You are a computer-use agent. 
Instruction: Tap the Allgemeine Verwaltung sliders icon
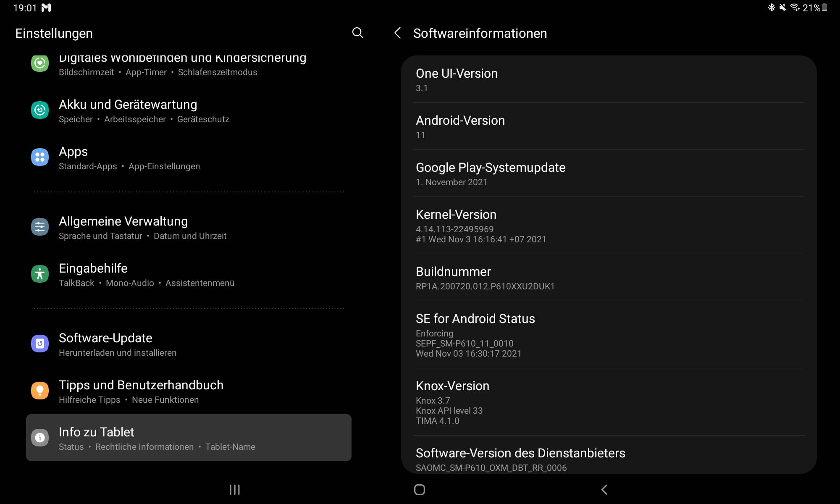coord(40,227)
